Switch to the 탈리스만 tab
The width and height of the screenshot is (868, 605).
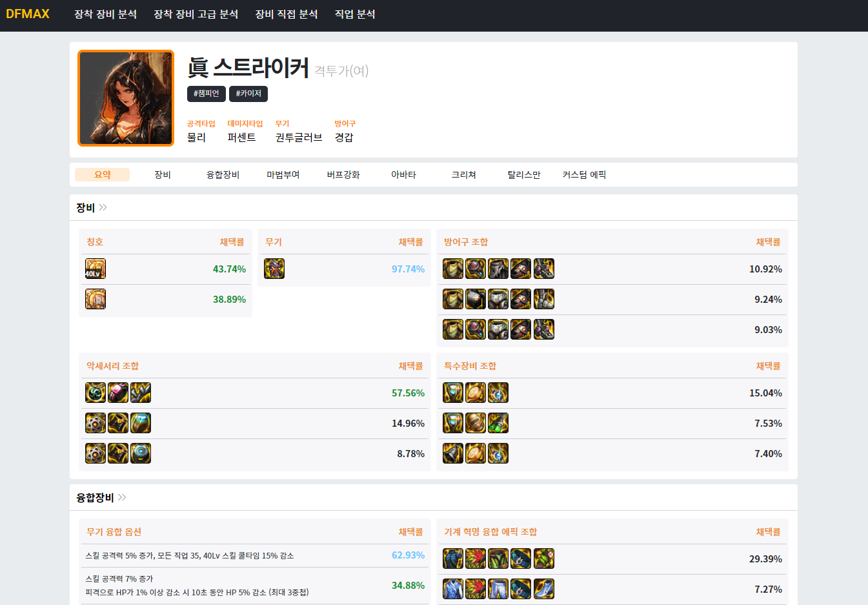coord(524,175)
